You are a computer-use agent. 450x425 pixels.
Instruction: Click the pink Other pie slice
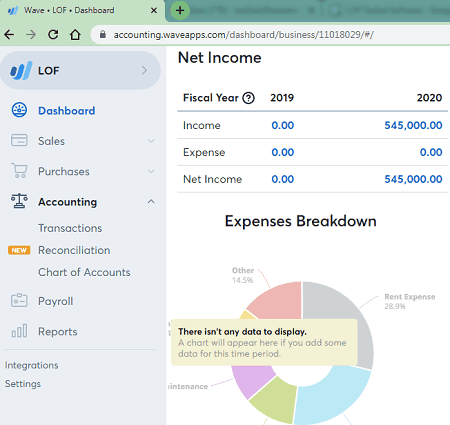tap(280, 302)
